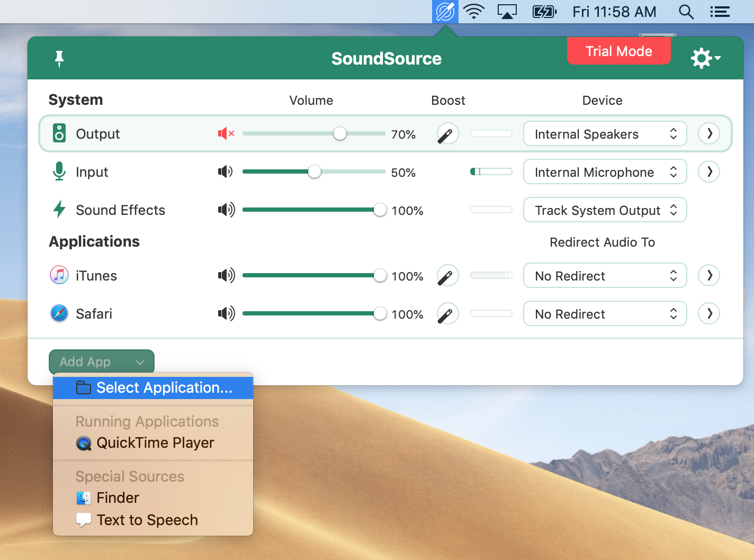Expand Input row details arrow

click(709, 172)
